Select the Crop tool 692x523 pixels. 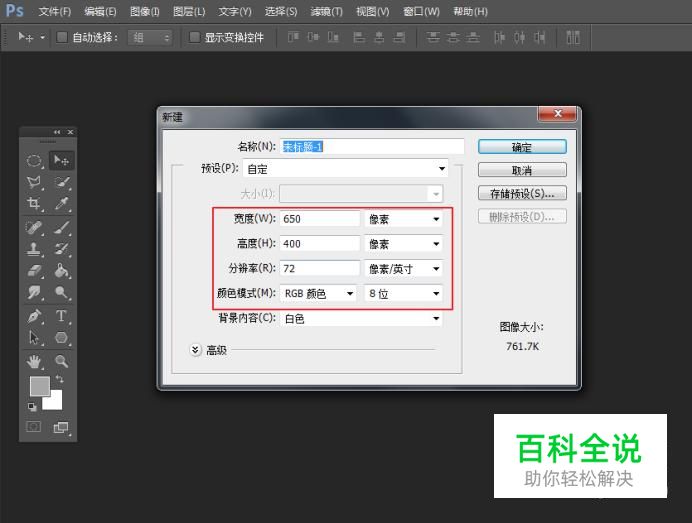[x=34, y=203]
